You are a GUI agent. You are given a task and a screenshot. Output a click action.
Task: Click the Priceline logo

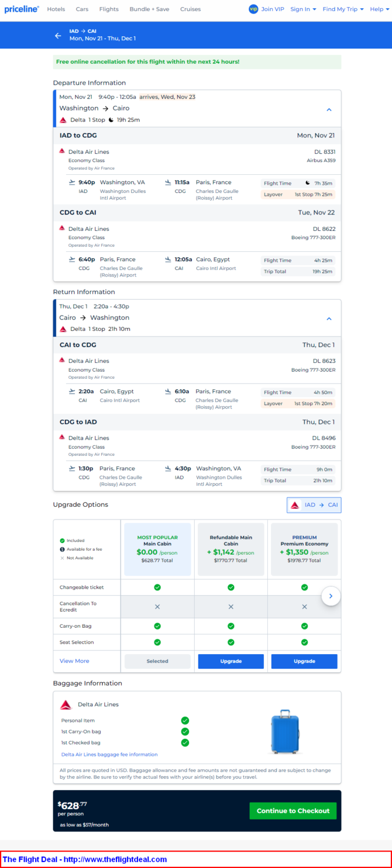pyautogui.click(x=22, y=9)
